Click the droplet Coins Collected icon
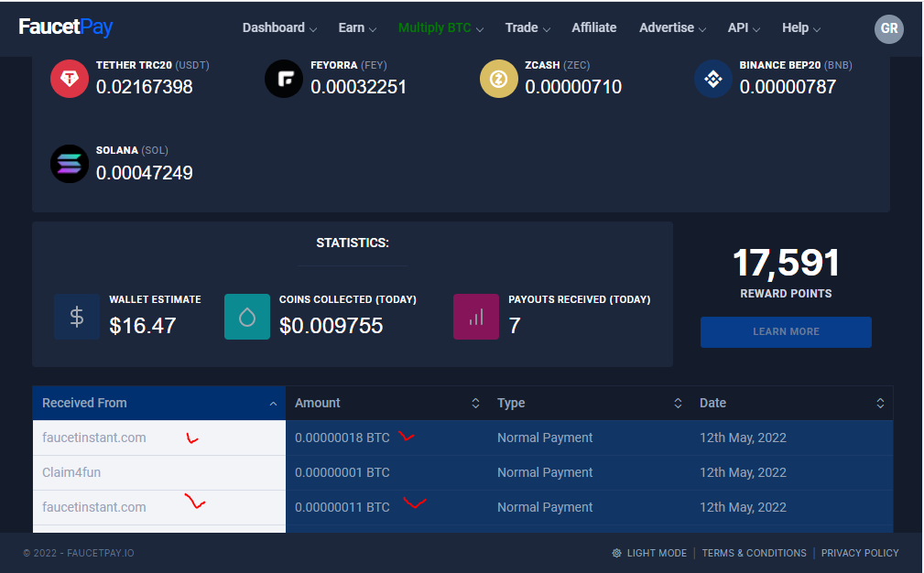Image resolution: width=924 pixels, height=573 pixels. (247, 317)
